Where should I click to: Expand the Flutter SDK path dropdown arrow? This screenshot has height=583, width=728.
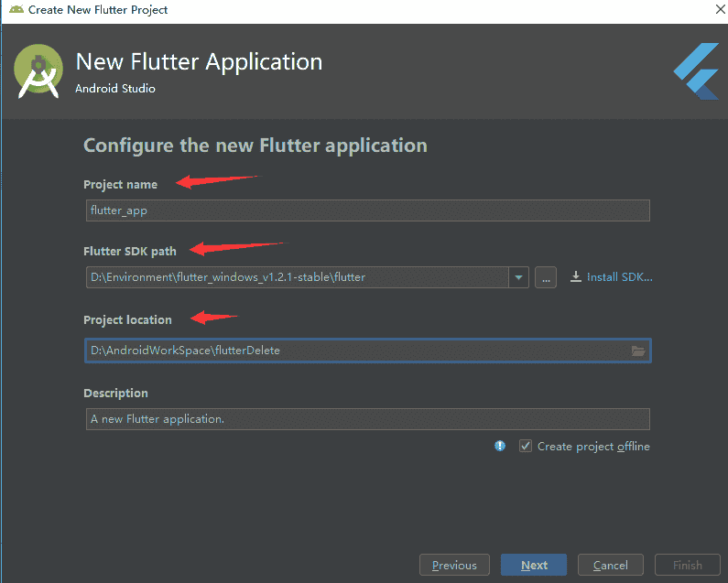(519, 277)
